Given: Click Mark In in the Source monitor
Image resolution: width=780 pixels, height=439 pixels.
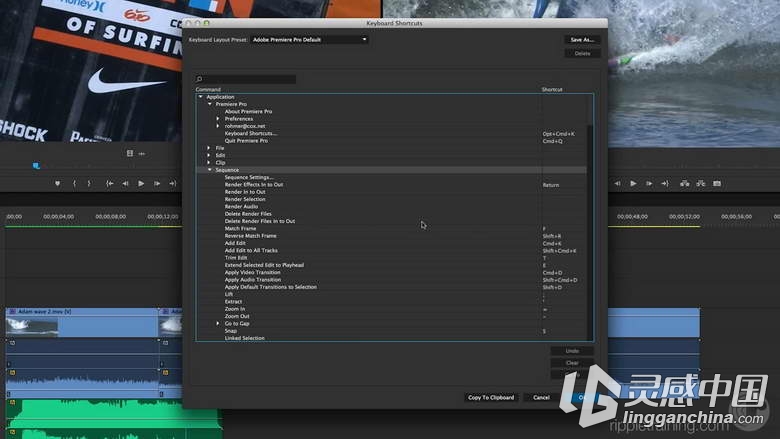Looking at the screenshot, I should click(x=74, y=183).
